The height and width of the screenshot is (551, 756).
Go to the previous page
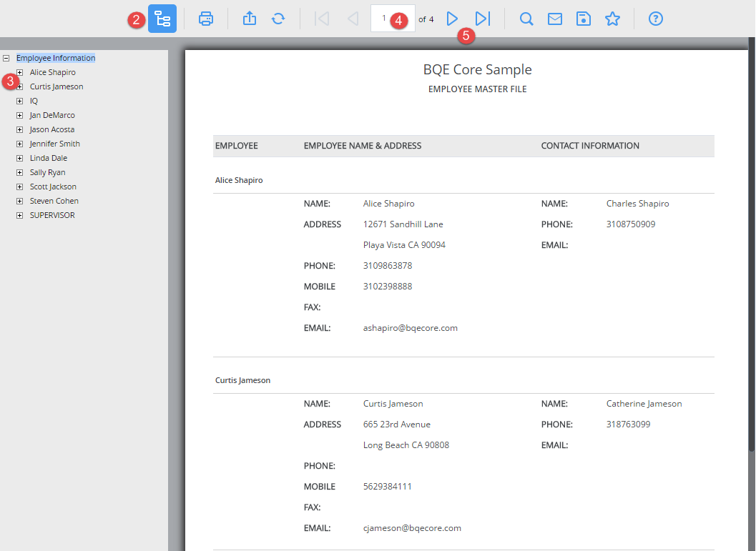[353, 19]
